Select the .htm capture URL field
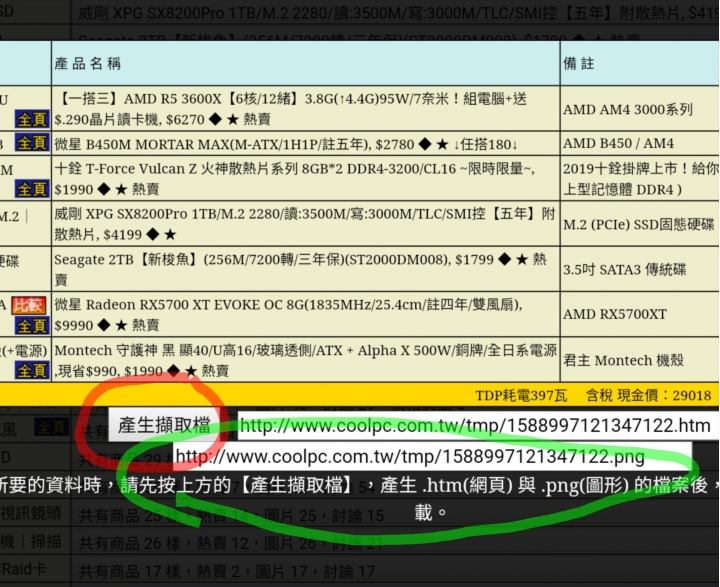 [x=478, y=426]
